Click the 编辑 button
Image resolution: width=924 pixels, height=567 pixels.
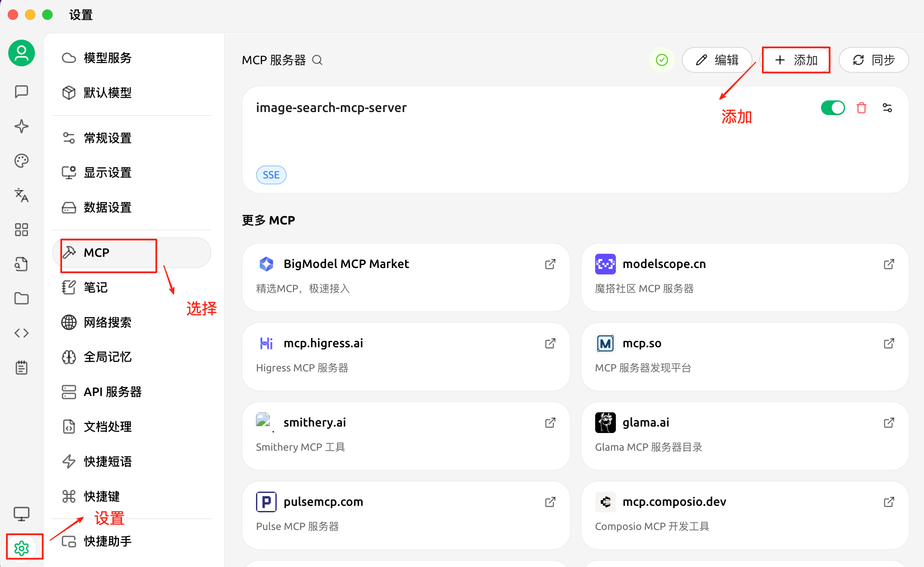coord(717,60)
